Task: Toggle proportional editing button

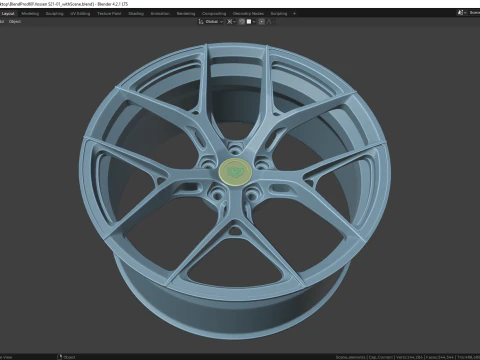Action: [x=262, y=22]
